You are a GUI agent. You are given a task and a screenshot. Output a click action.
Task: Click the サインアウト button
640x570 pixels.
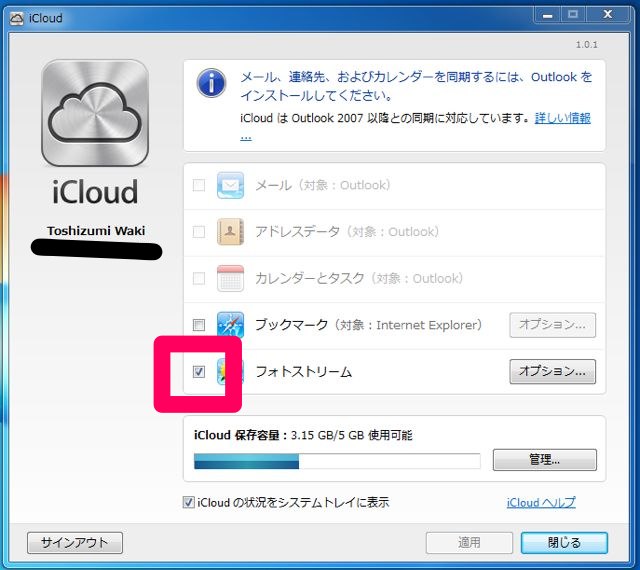(x=75, y=543)
